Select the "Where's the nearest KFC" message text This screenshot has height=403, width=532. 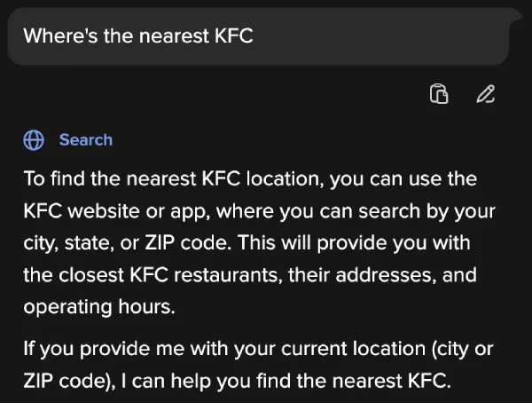[x=138, y=36]
